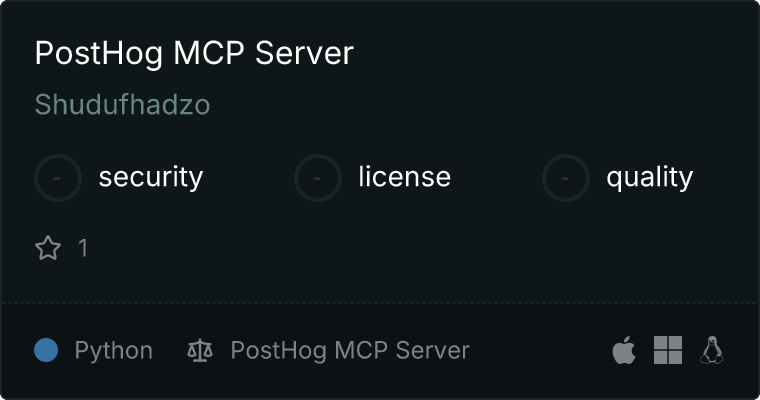Click the security score circle indicator
This screenshot has height=400, width=760.
[x=58, y=178]
